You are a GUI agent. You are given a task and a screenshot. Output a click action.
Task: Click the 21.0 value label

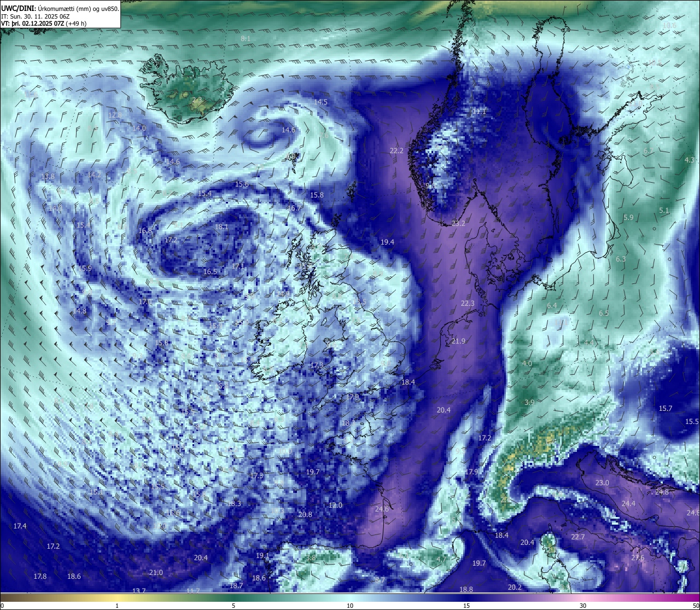(156, 572)
